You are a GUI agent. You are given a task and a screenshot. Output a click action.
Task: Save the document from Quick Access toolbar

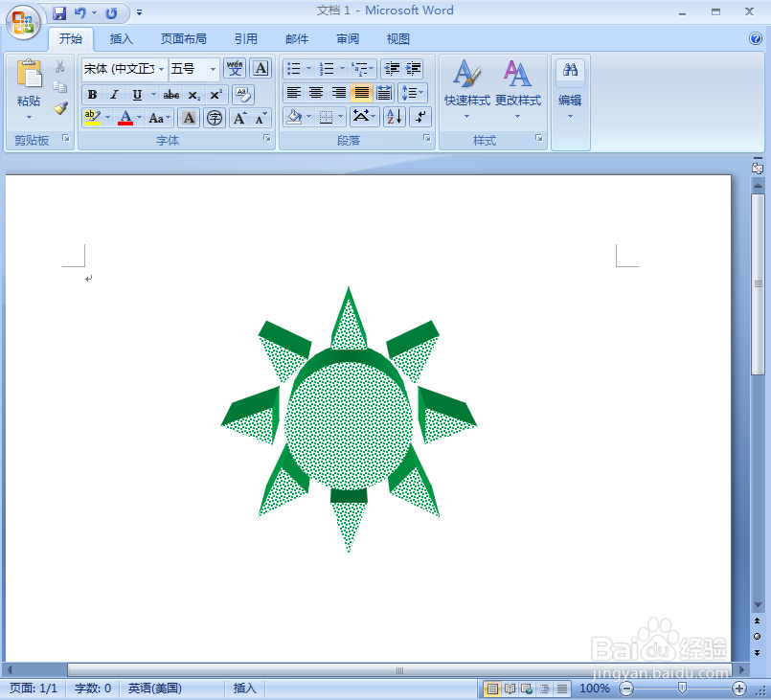59,12
